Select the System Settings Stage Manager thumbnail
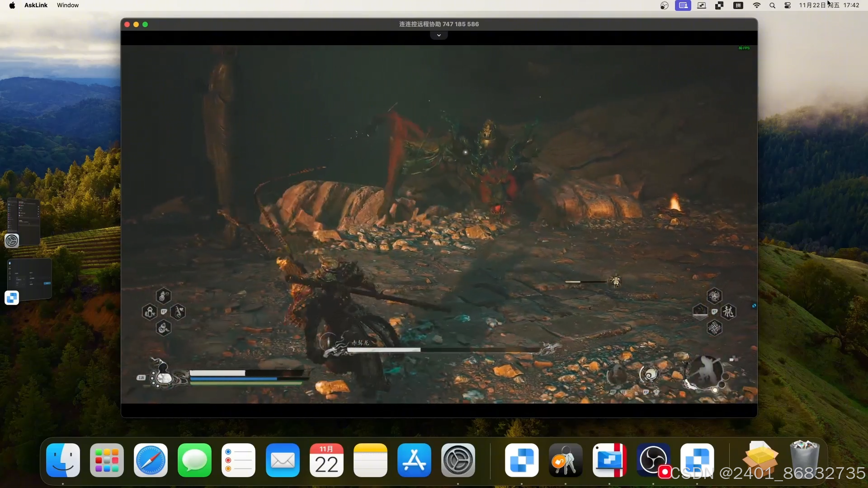 (24, 221)
